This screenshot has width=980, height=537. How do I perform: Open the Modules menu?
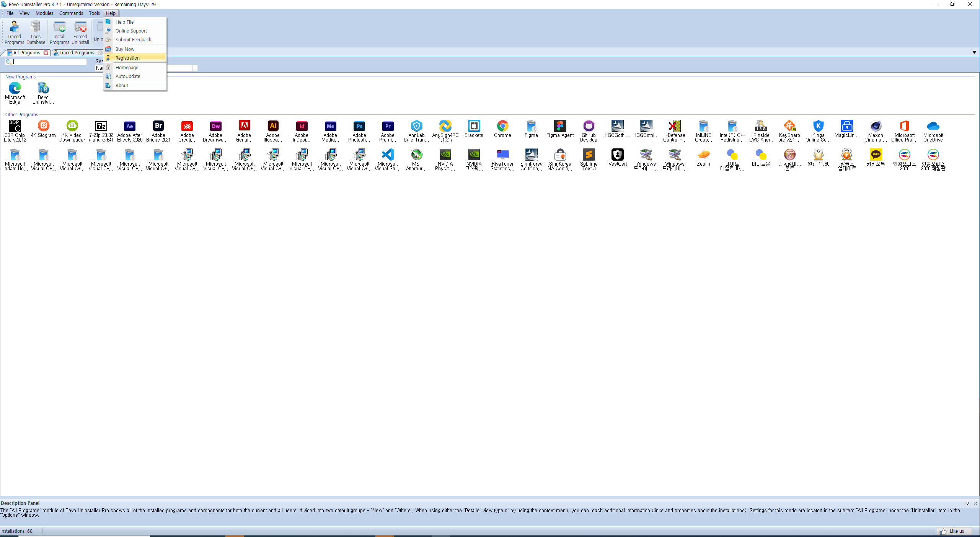click(44, 13)
